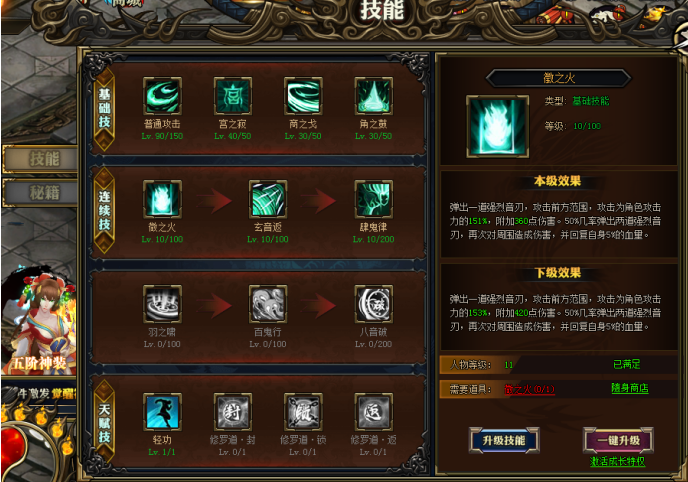Select the locked 羽之啸 skill icon
The image size is (688, 482).
pyautogui.click(x=162, y=303)
